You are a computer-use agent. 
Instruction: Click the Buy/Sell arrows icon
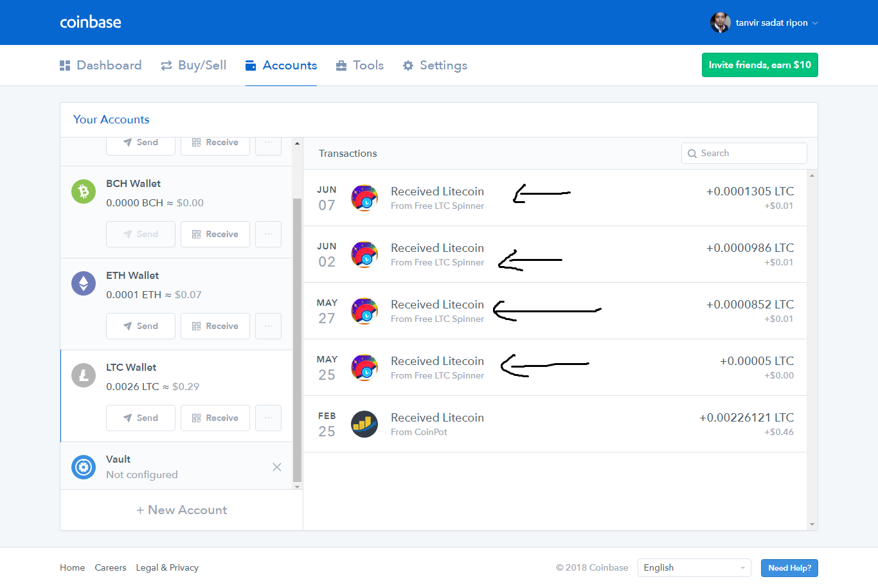[166, 66]
